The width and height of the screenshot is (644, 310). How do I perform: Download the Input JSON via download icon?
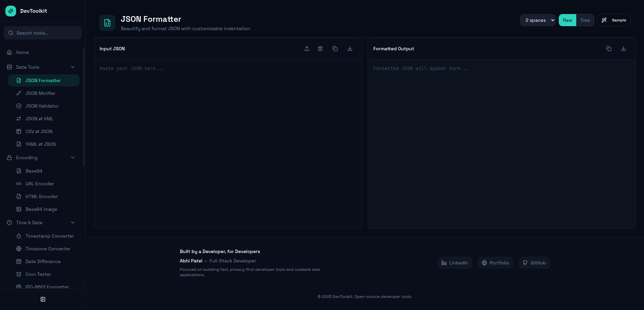[350, 49]
